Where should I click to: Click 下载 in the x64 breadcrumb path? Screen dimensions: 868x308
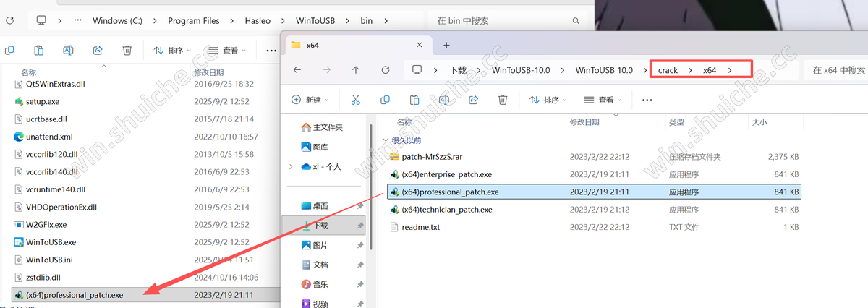[x=458, y=70]
